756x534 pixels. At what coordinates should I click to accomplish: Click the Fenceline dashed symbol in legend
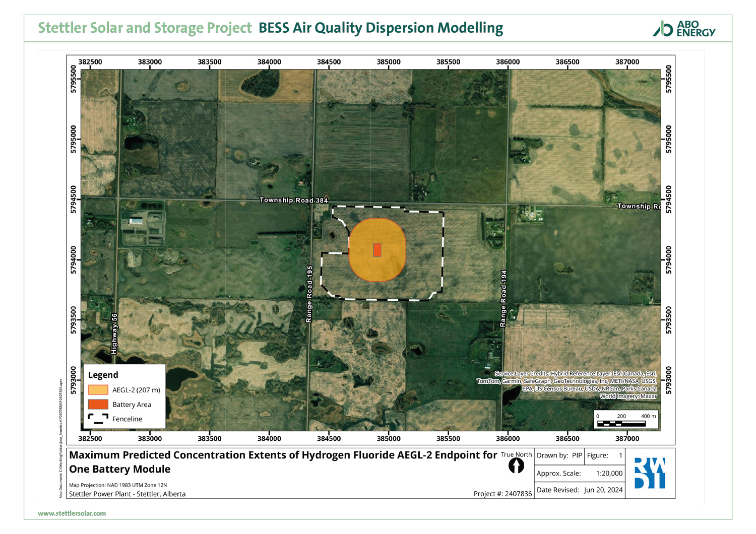98,419
